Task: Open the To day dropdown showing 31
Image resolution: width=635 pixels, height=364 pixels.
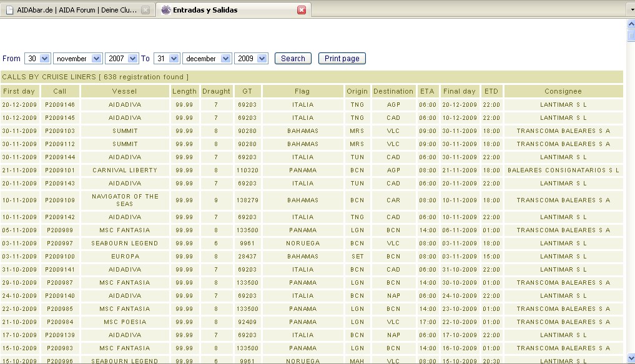Action: pos(167,59)
